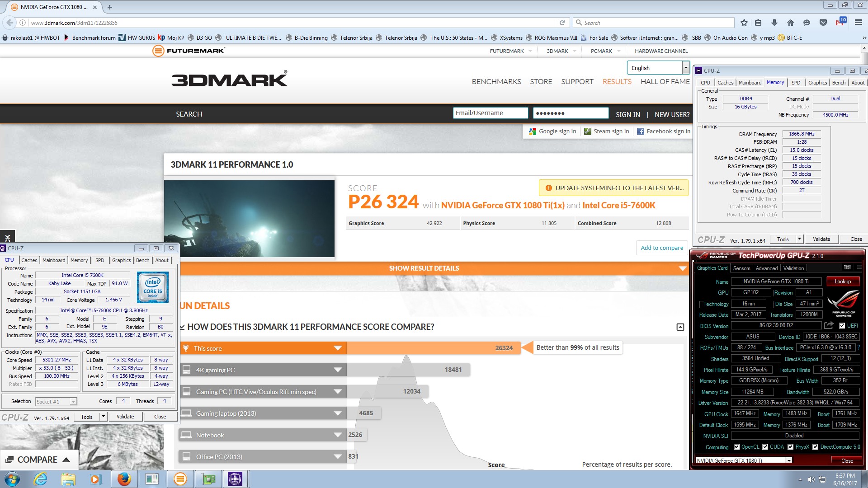Go to the Firefox home page icon
The height and width of the screenshot is (488, 868).
click(791, 23)
